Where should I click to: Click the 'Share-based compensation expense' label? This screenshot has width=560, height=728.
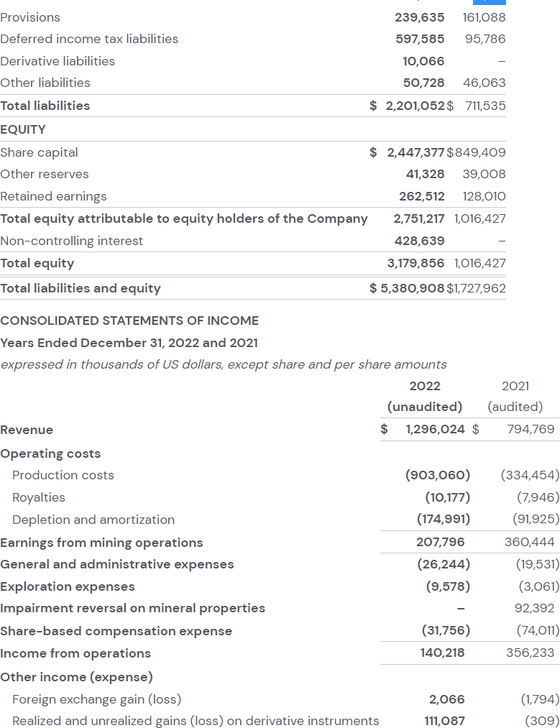pyautogui.click(x=116, y=631)
